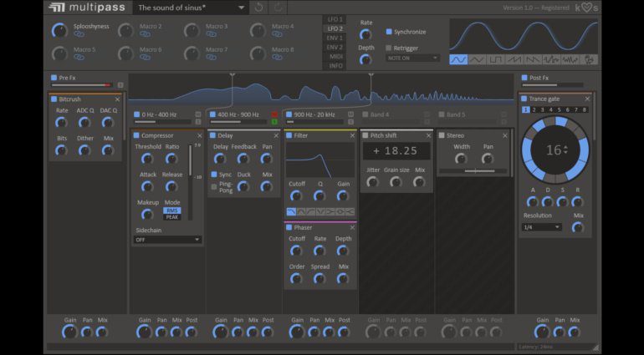Image resolution: width=644 pixels, height=355 pixels.
Task: Click the Bitcrush Dither knob
Action: click(x=84, y=150)
